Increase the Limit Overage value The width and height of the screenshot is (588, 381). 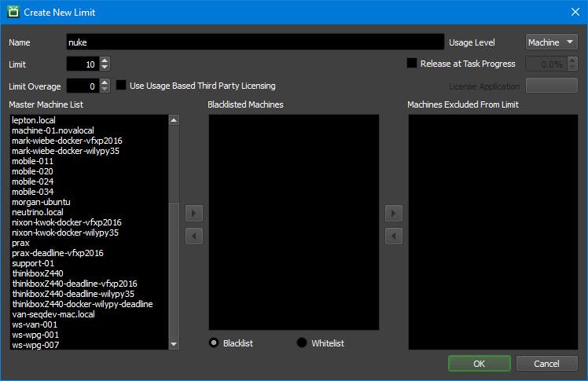coord(105,82)
